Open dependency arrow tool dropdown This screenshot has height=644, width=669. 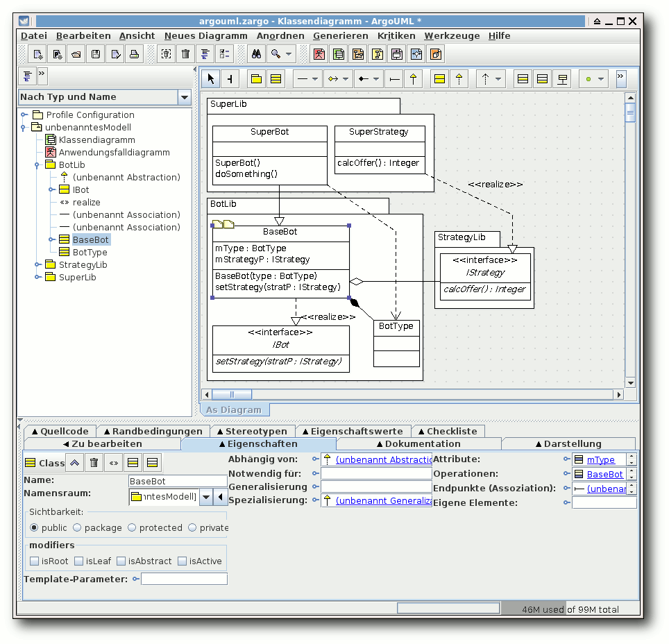pos(498,79)
